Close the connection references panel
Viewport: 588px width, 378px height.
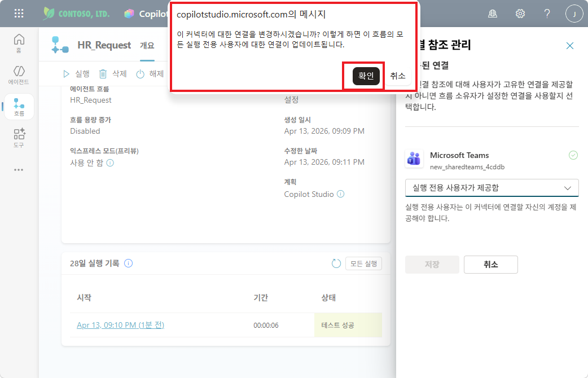coord(569,46)
